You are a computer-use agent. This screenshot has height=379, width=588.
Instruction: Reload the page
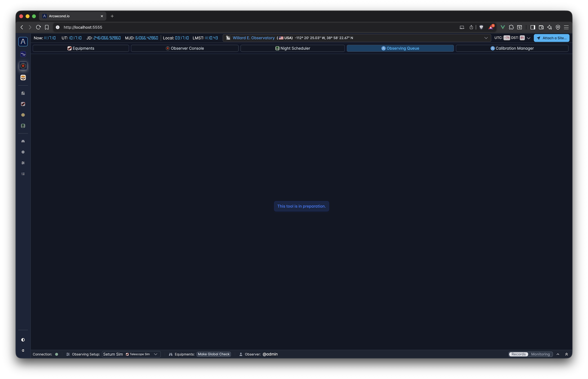[38, 27]
